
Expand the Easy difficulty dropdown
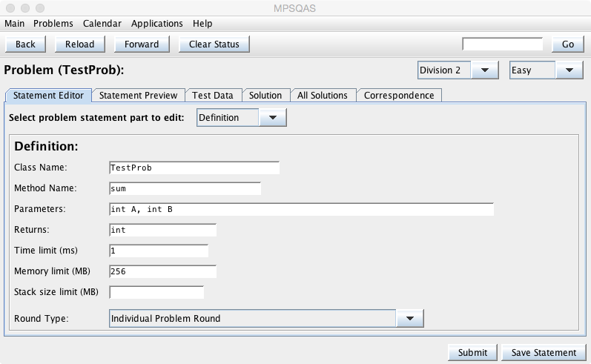(547, 70)
